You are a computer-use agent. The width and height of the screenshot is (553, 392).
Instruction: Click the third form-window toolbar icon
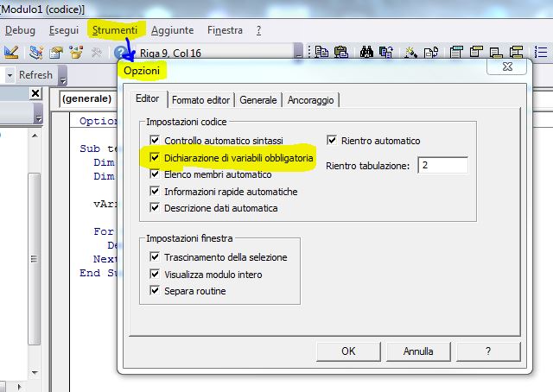pos(496,52)
